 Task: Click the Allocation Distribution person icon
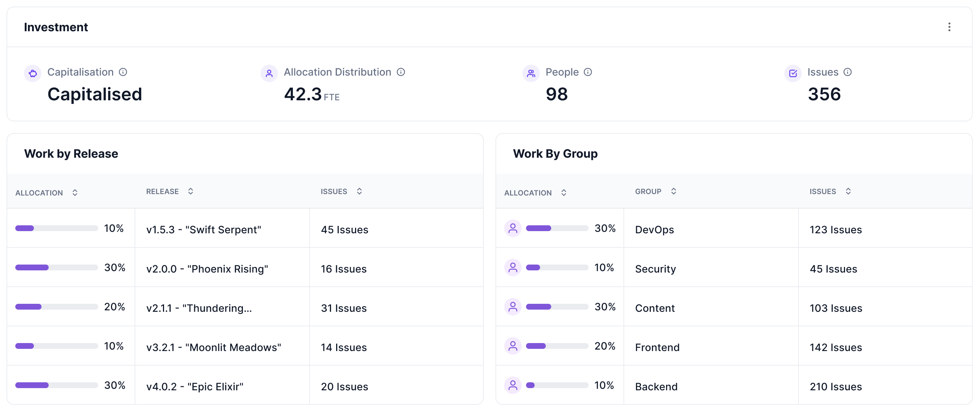tap(269, 73)
